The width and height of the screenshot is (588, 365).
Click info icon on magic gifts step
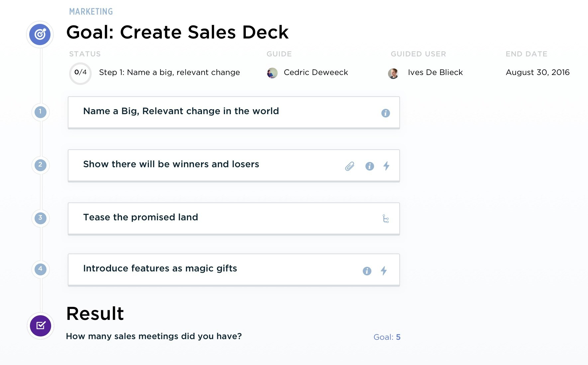pos(367,271)
